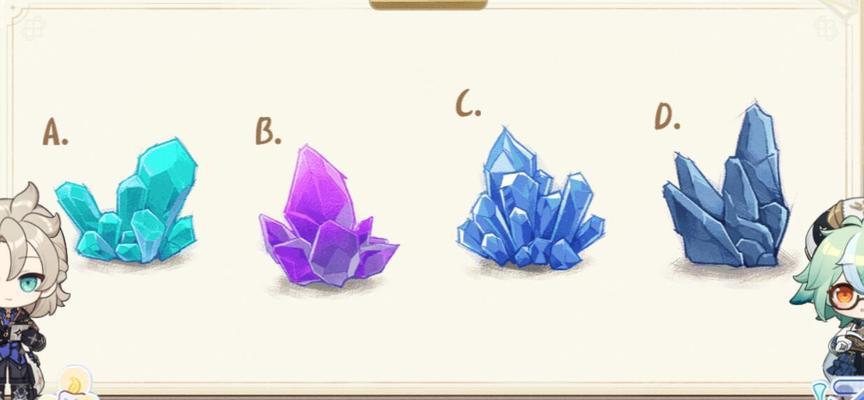Click the large top chunk of teal crystal
This screenshot has height=400, width=864.
click(x=166, y=171)
